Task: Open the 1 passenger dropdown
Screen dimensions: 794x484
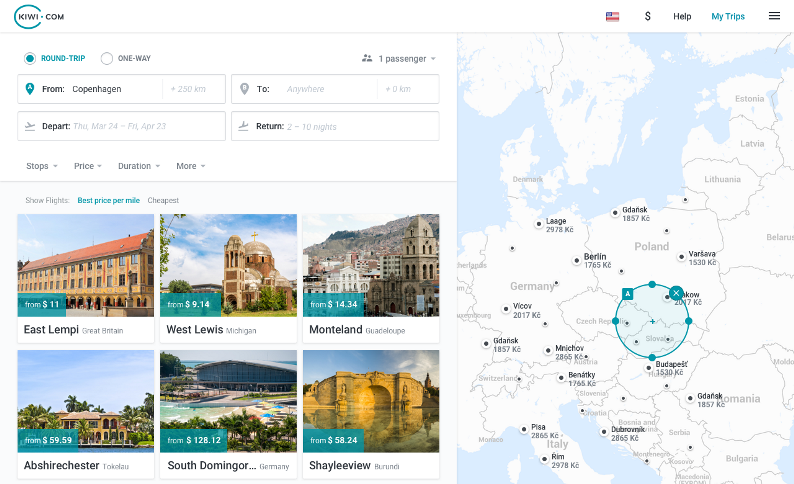Action: pos(400,58)
